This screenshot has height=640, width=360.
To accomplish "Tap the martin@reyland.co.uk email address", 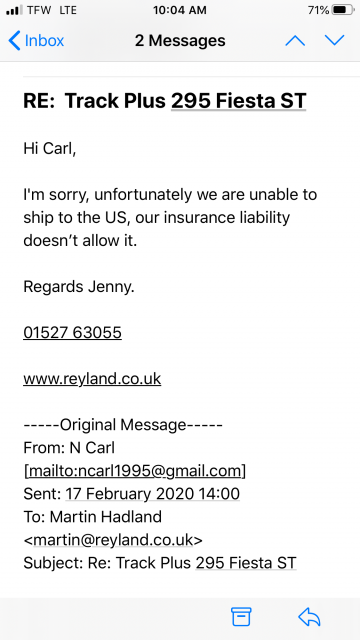I will point(113,540).
